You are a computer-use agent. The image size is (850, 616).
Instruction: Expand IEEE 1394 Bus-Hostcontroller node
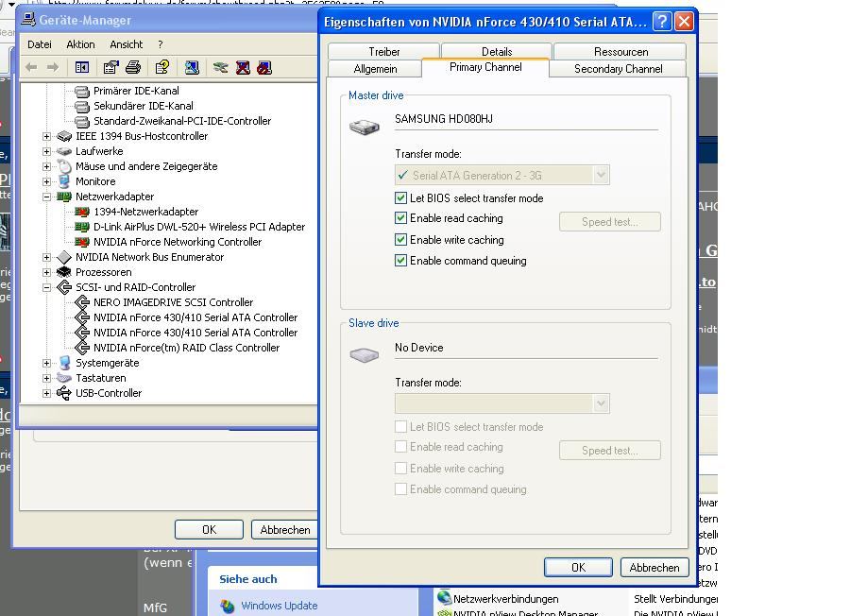click(46, 136)
